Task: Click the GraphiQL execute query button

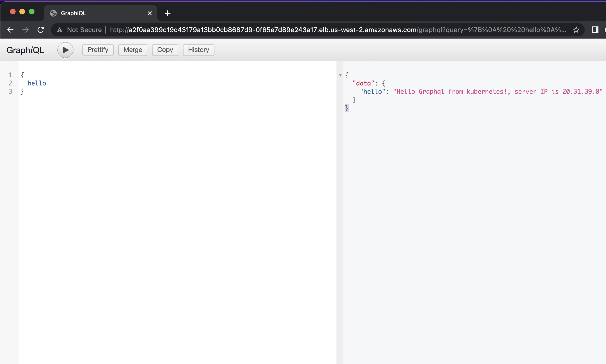Action: pyautogui.click(x=65, y=50)
